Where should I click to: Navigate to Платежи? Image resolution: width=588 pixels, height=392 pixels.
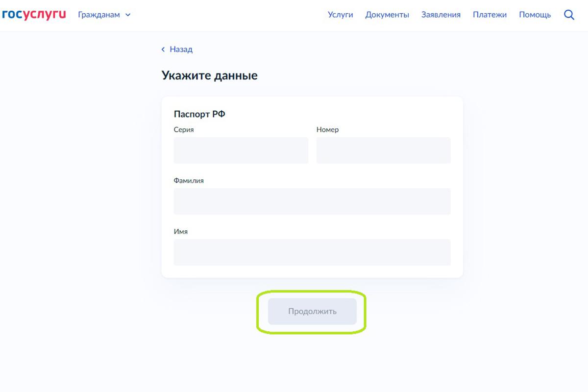pyautogui.click(x=490, y=15)
